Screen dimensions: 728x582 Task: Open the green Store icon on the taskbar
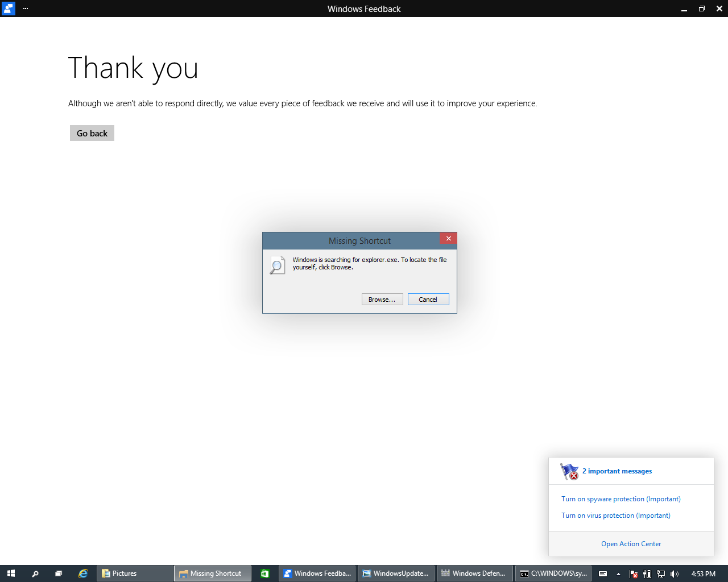click(264, 573)
